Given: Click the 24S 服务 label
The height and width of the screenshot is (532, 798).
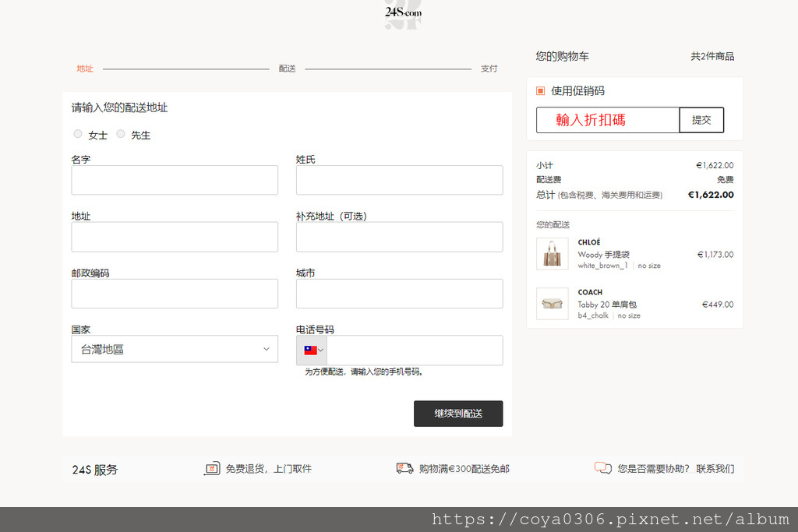Looking at the screenshot, I should click(x=94, y=470).
